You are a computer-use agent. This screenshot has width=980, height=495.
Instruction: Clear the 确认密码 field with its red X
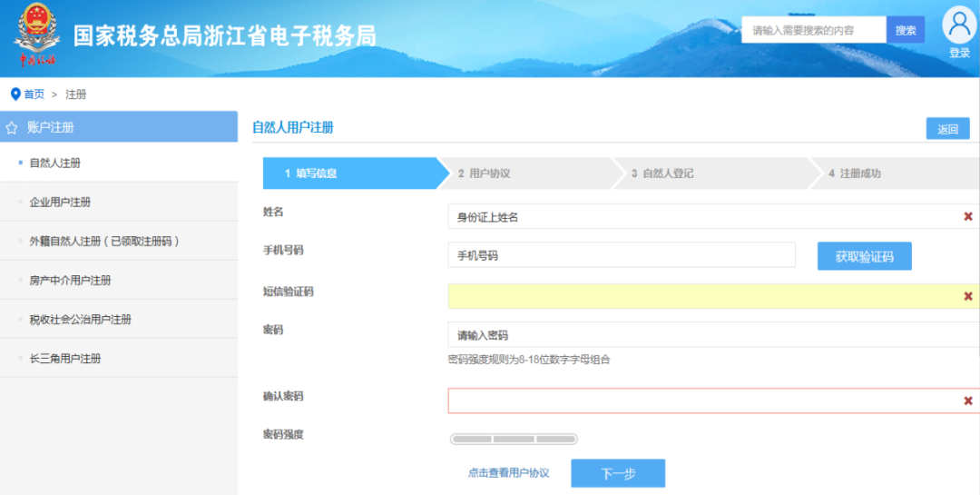pyautogui.click(x=968, y=401)
